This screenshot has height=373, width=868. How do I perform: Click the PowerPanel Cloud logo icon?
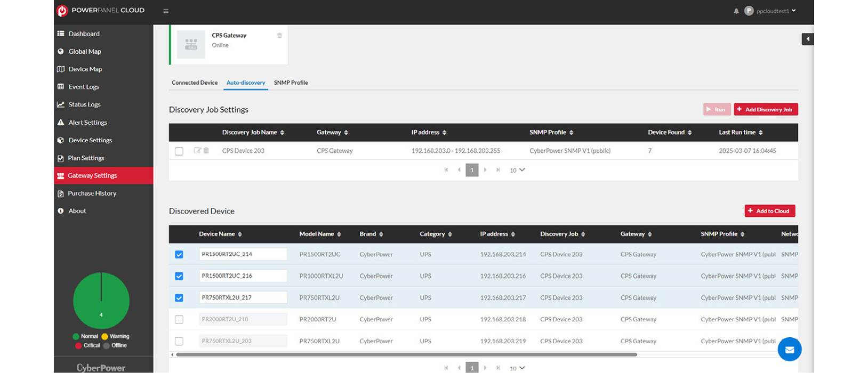pos(62,11)
